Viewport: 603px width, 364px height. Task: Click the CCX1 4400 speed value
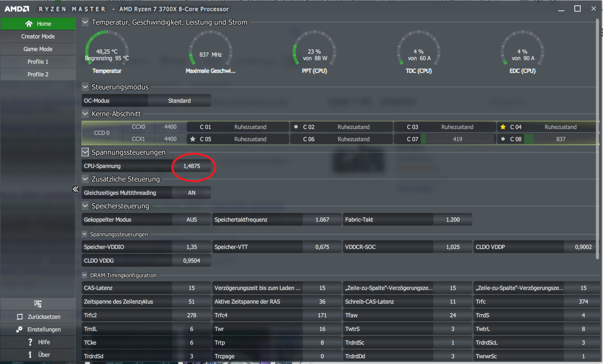170,139
